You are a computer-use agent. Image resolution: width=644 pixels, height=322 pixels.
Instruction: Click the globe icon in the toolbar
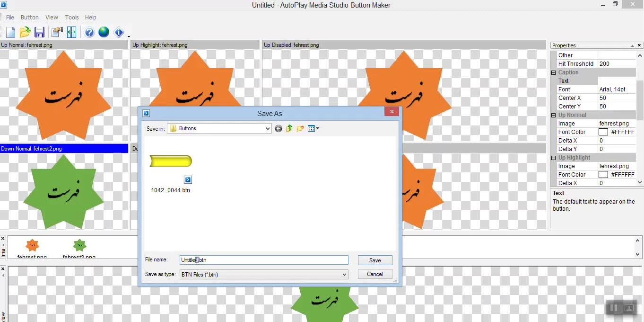(104, 32)
